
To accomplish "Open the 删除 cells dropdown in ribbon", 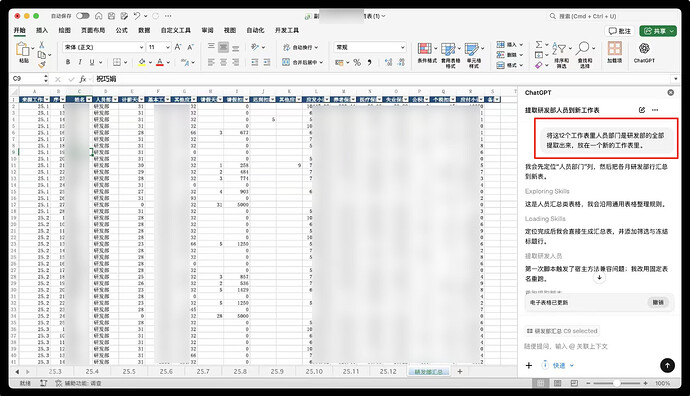I will click(x=510, y=55).
